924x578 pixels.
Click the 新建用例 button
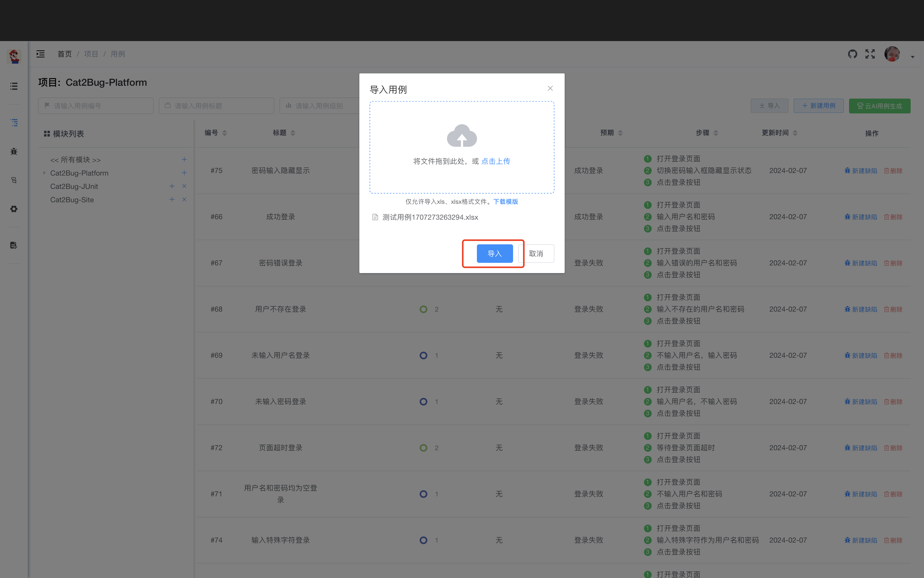(819, 106)
